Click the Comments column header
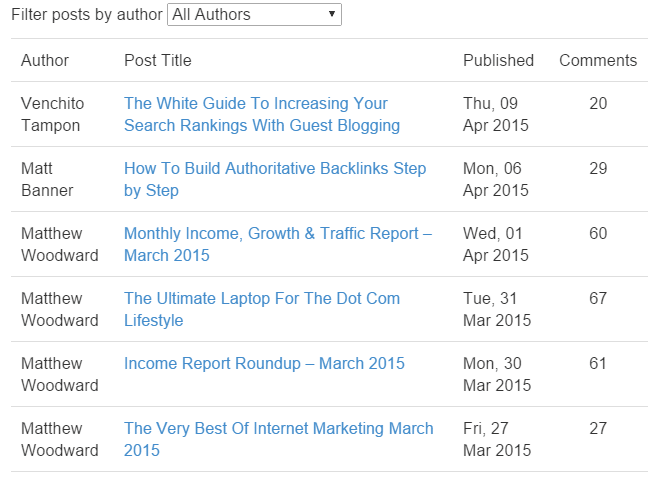 point(598,60)
